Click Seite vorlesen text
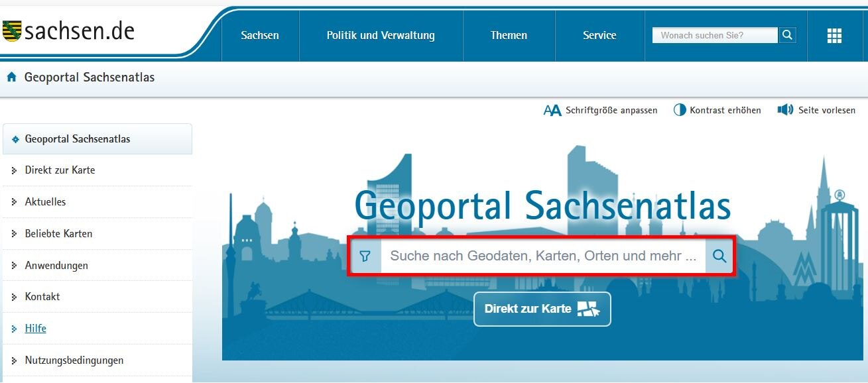Screen dimensions: 868x383 pos(827,110)
